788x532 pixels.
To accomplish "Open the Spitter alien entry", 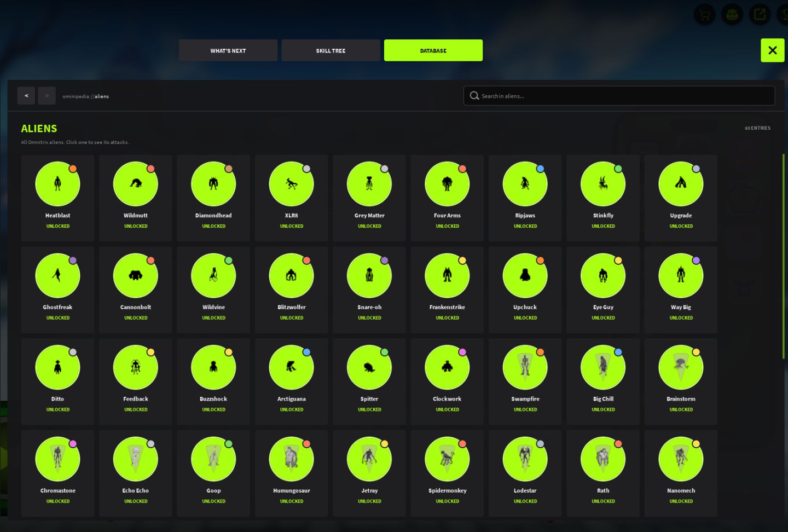I will [x=369, y=381].
